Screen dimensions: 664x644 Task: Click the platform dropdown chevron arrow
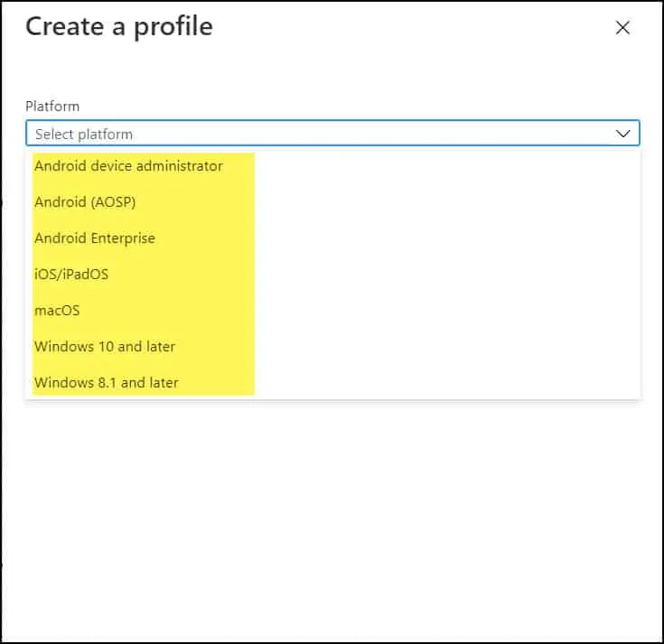[622, 134]
